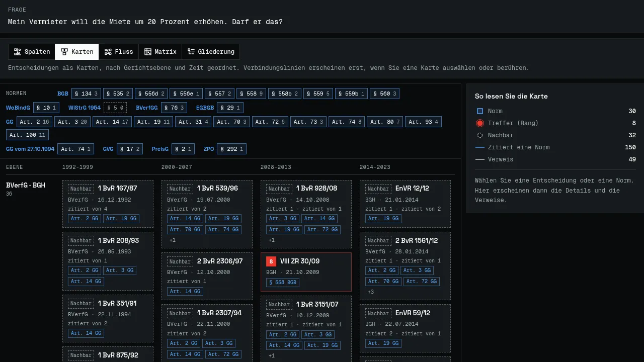Open card 1 BvR 167/87
The width and height of the screenshot is (644, 362).
[x=108, y=204]
